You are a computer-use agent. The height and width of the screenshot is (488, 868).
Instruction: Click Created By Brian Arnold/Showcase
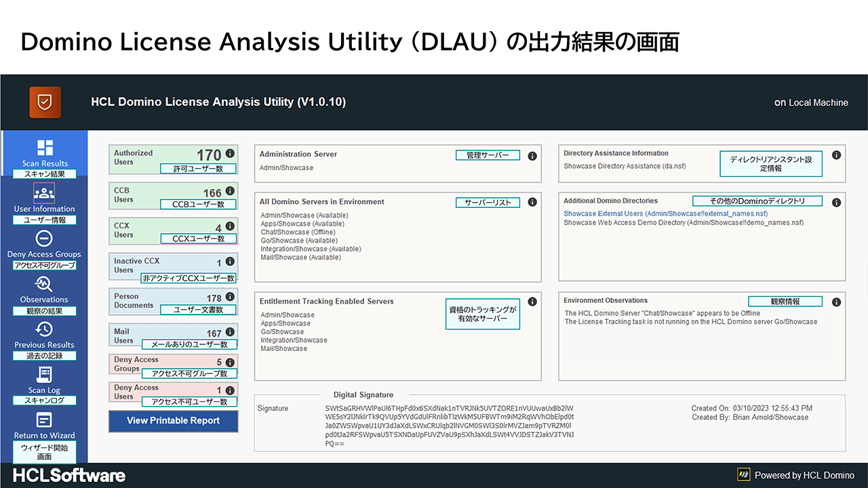749,418
